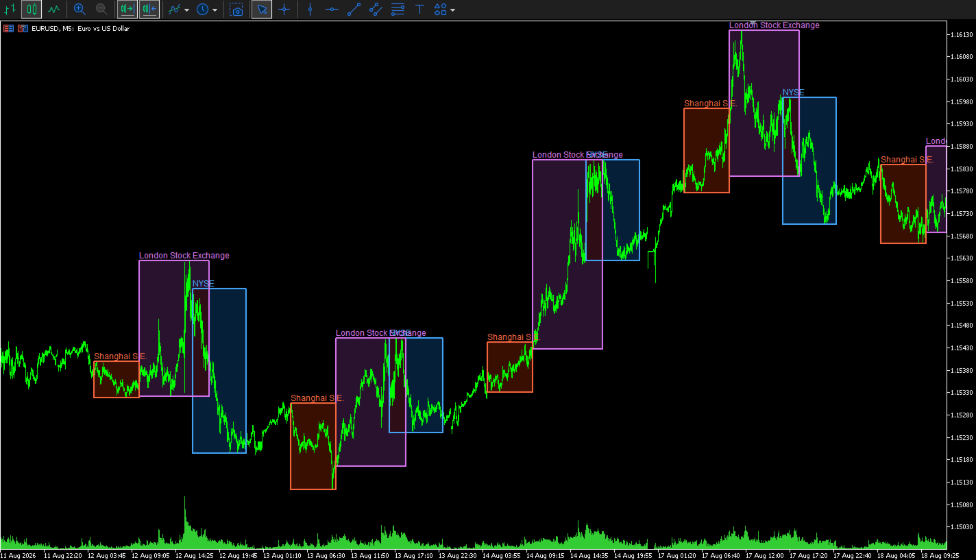Expand the arrow beside the shapes icon

[453, 10]
